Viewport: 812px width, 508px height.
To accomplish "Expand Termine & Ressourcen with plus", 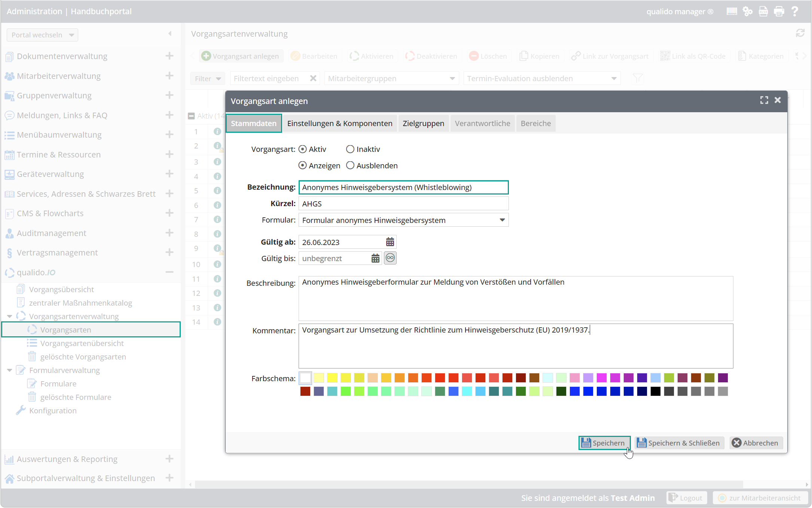I will point(170,154).
